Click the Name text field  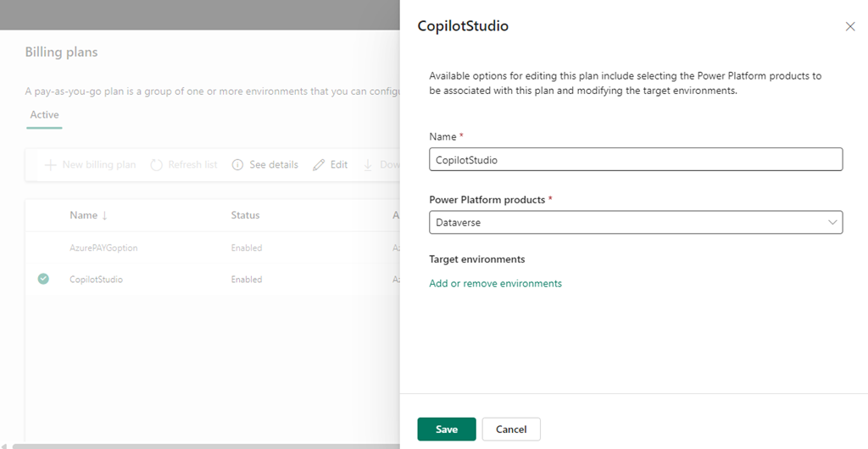(636, 159)
